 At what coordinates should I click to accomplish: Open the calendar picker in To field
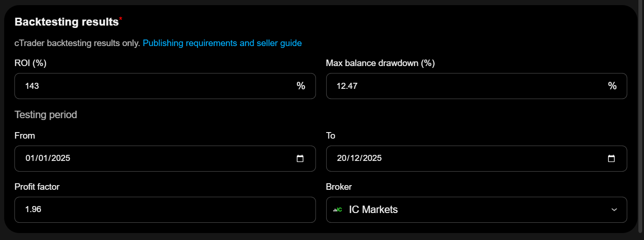point(611,159)
